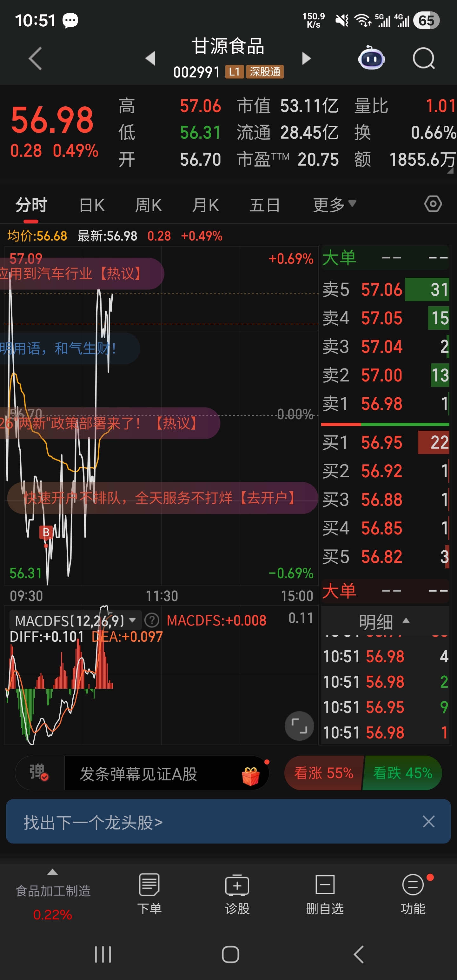Open Android recent apps button
Viewport: 457px width, 980px height.
click(103, 954)
